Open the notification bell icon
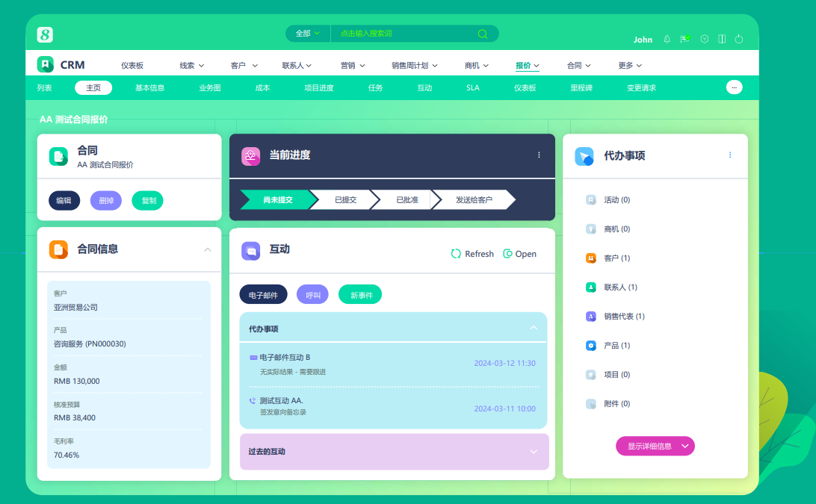The height and width of the screenshot is (504, 816). 666,39
